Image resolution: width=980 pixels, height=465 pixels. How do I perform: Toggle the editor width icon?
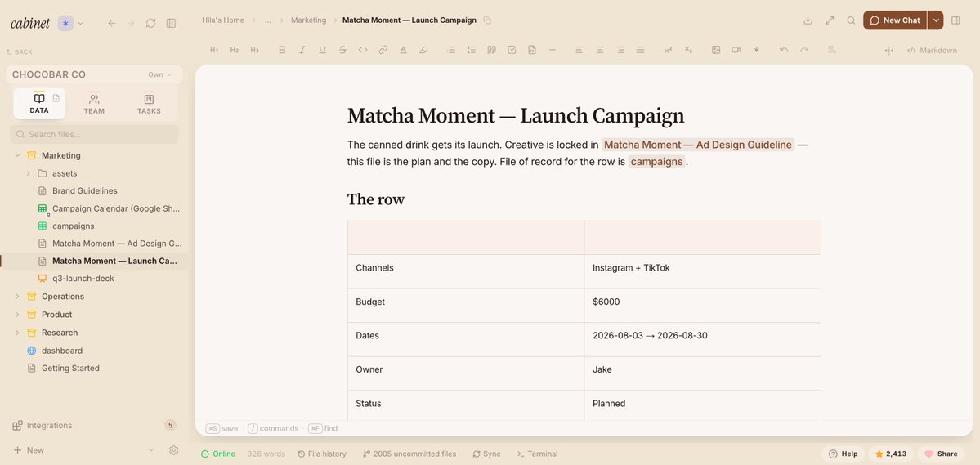pos(888,51)
